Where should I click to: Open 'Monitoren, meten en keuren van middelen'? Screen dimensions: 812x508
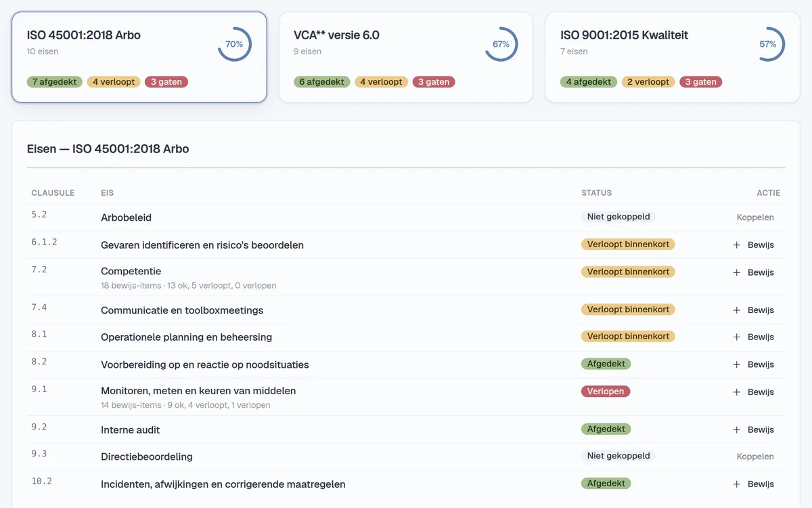point(198,391)
